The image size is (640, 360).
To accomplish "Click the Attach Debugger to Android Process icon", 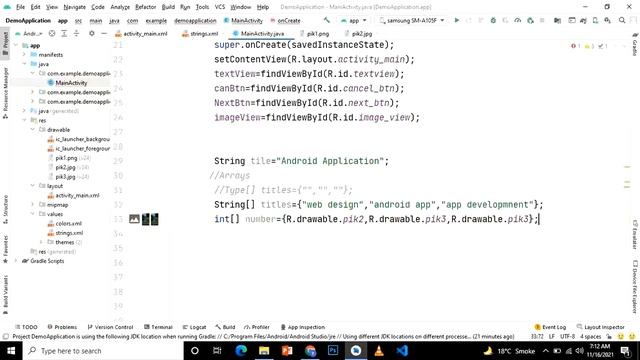I will (530, 20).
